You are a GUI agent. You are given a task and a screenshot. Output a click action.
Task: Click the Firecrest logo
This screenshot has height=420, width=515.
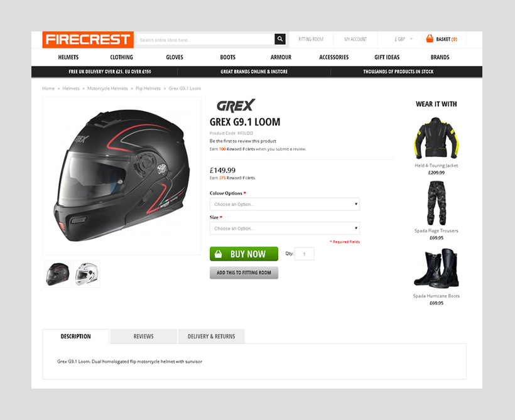coord(88,40)
